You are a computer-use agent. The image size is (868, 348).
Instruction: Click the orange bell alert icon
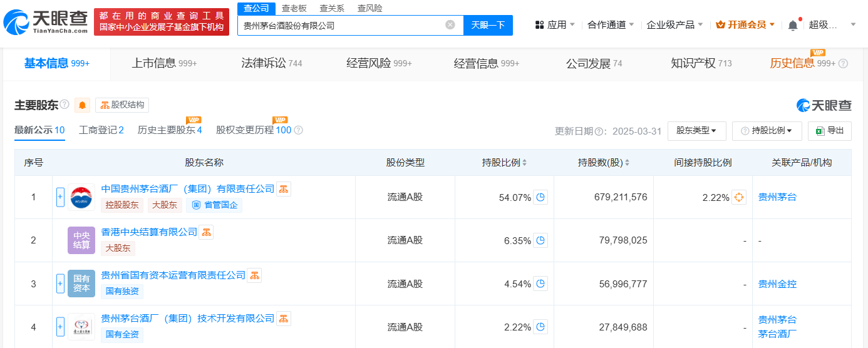point(82,105)
